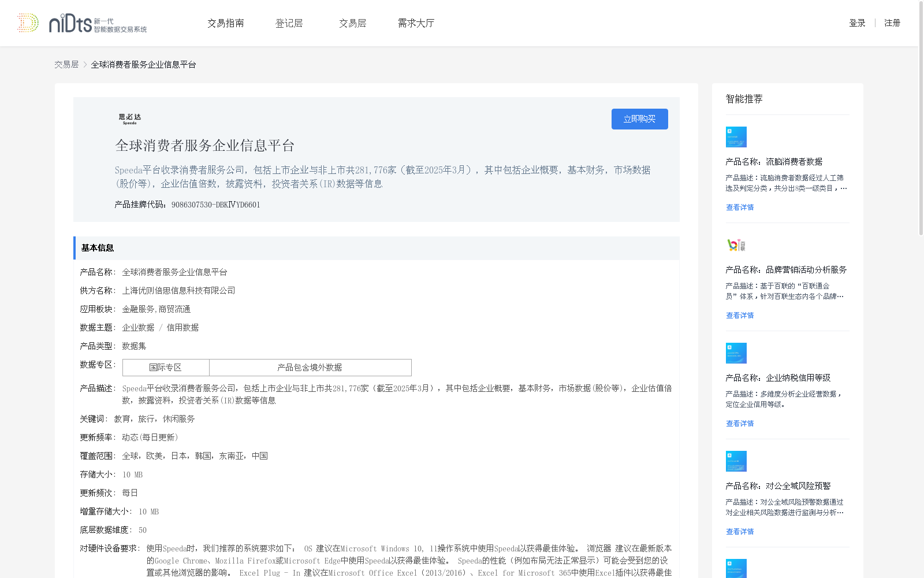Click the 立即购买 button
The width and height of the screenshot is (924, 578).
(640, 119)
